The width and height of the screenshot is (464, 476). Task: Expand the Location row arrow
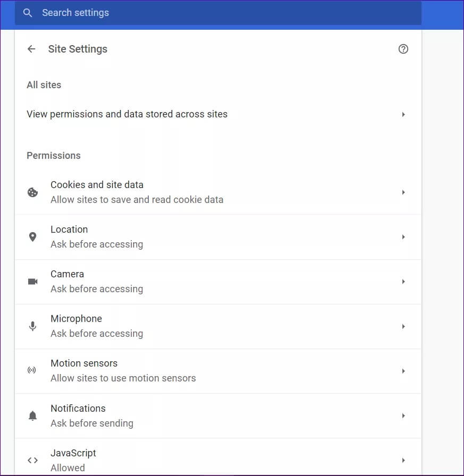click(x=403, y=237)
